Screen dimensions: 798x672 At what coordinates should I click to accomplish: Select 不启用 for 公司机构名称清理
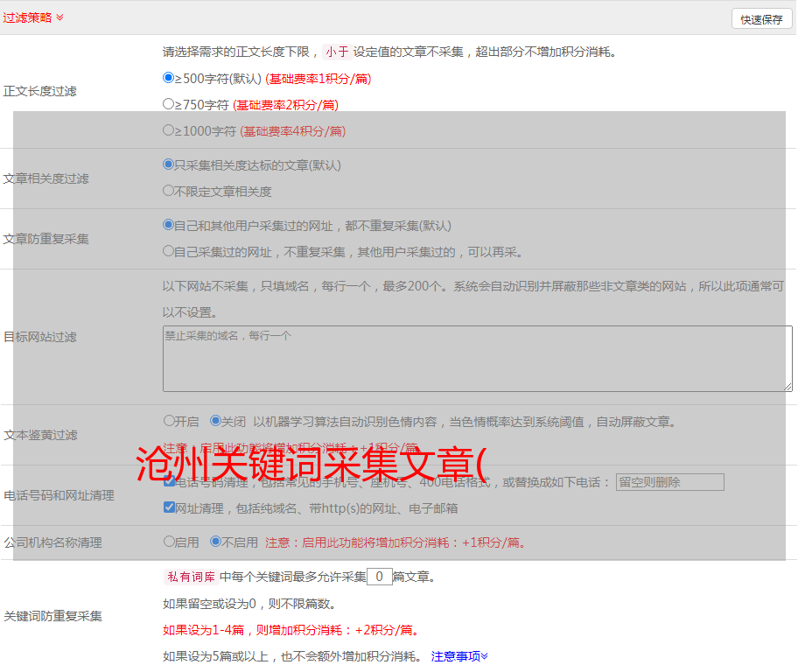click(215, 542)
